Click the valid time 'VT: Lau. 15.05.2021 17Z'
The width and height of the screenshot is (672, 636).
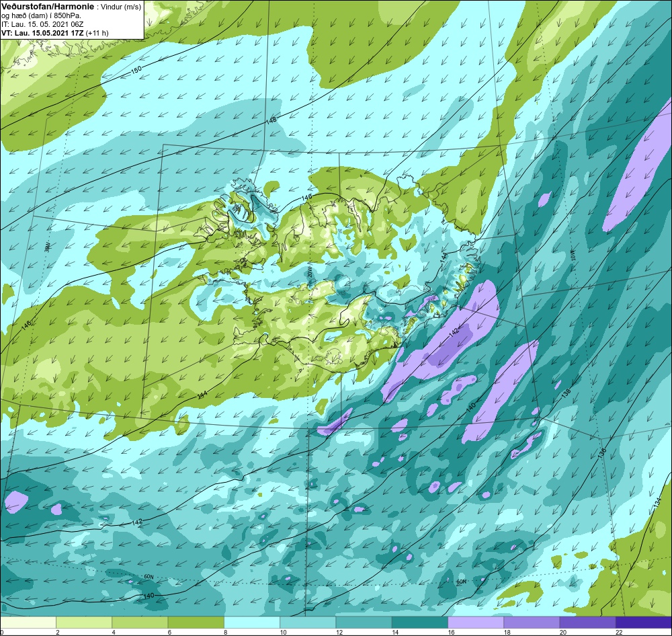pos(43,32)
